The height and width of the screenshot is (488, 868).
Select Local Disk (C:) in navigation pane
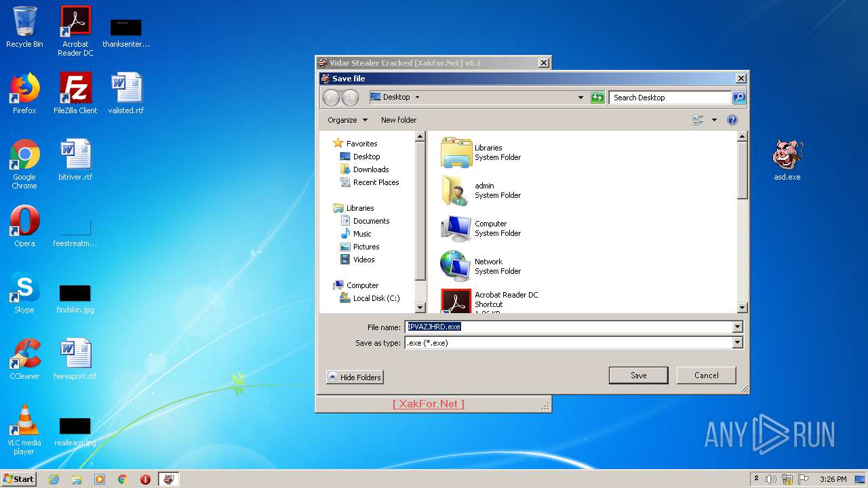tap(370, 298)
